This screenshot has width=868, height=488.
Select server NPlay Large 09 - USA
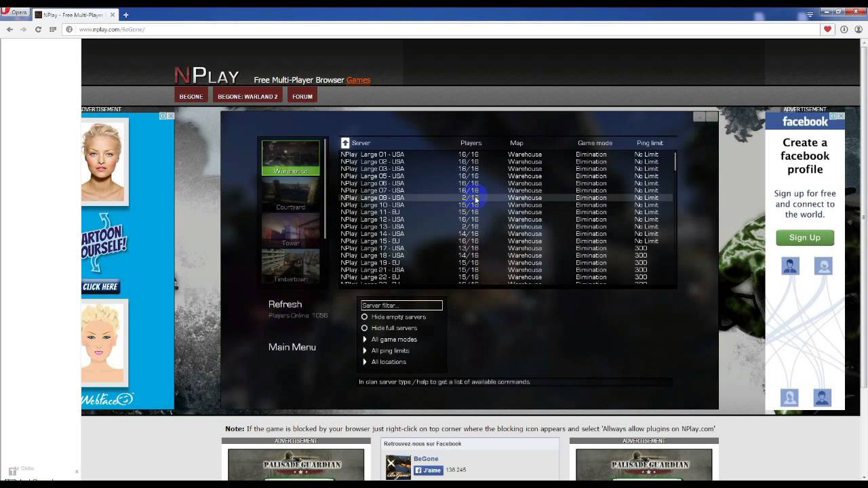point(506,198)
